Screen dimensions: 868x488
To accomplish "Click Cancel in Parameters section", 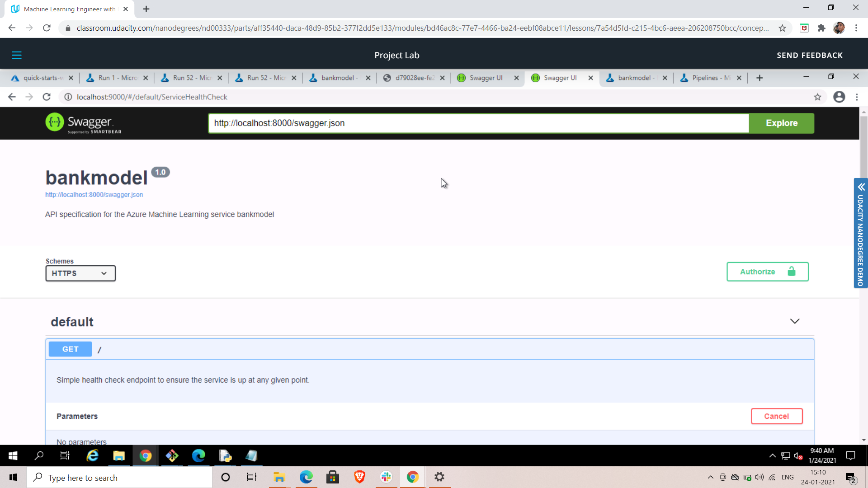I will 776,416.
